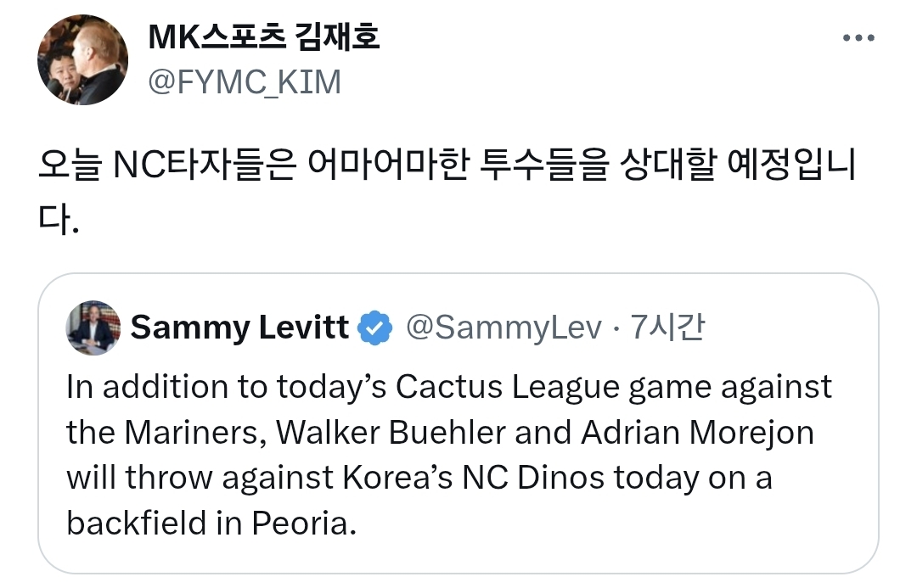Viewport: 917px width, 588px height.
Task: Click the MK스포츠 김재호 profile avatar
Action: click(x=82, y=61)
